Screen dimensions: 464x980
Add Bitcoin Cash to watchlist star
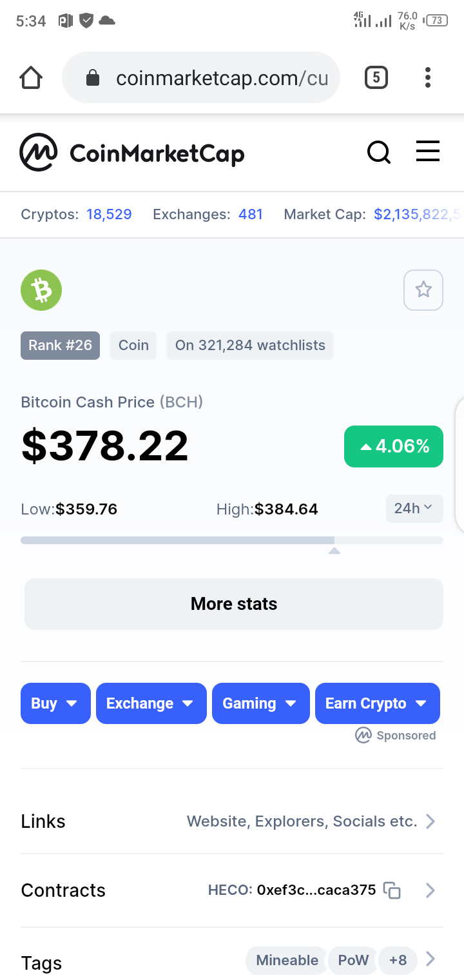[x=423, y=290]
